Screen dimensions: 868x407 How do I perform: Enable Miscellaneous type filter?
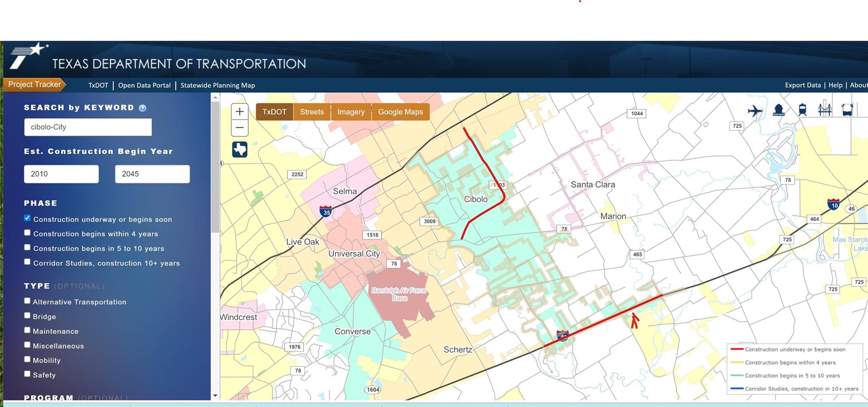(27, 345)
